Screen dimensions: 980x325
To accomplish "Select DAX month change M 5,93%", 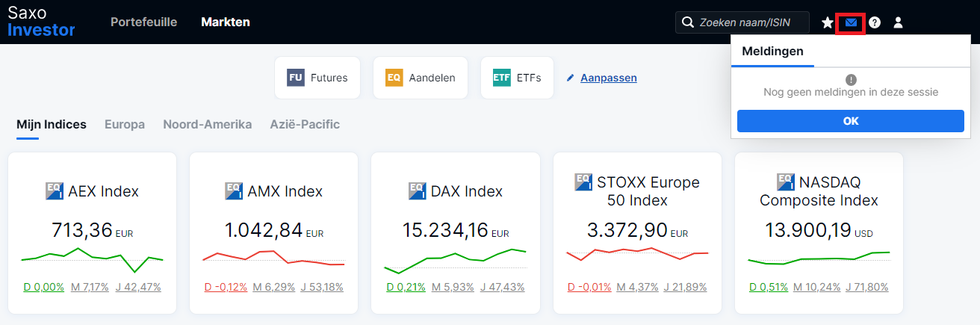I will click(x=453, y=287).
